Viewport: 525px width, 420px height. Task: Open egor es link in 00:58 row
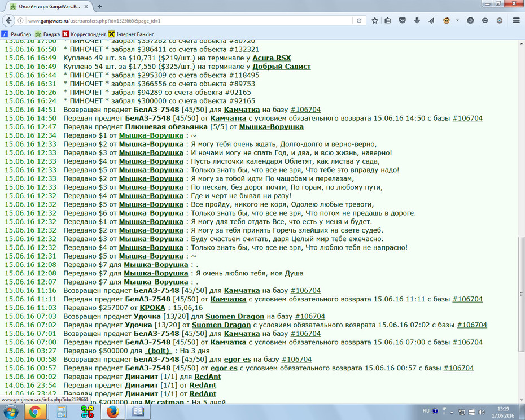[238, 360]
